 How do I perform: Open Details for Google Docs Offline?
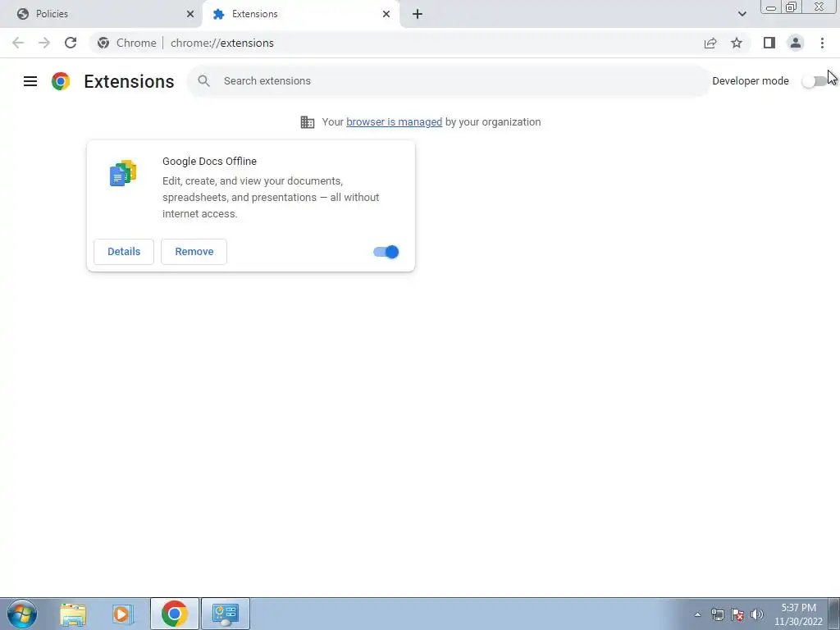click(124, 252)
